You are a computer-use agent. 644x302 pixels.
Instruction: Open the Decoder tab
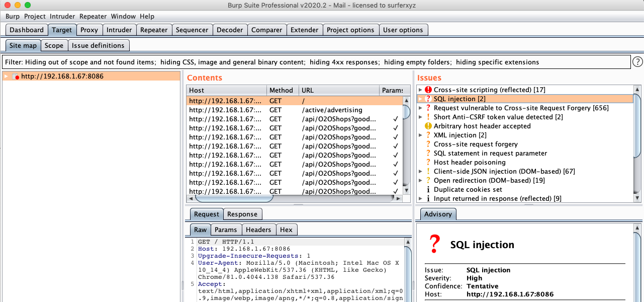tap(230, 30)
